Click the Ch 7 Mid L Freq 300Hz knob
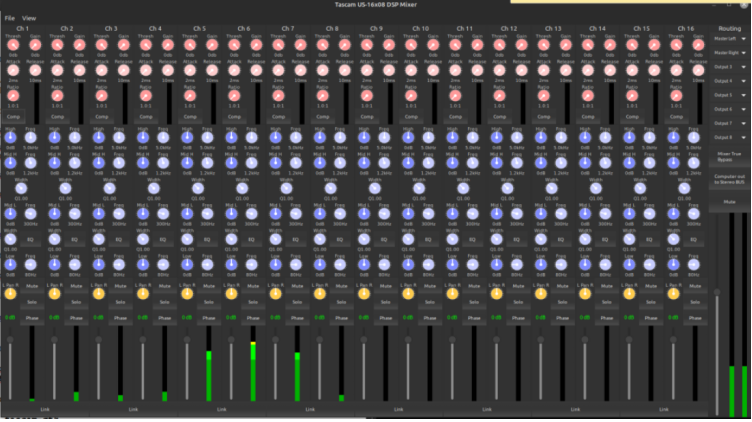Screen dimensions: 752x422 click(295, 214)
